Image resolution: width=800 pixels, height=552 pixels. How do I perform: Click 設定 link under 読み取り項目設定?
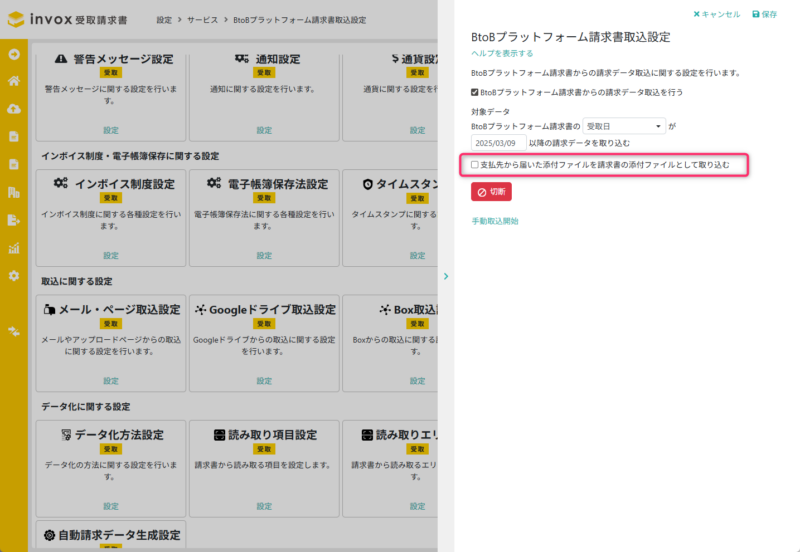point(264,507)
